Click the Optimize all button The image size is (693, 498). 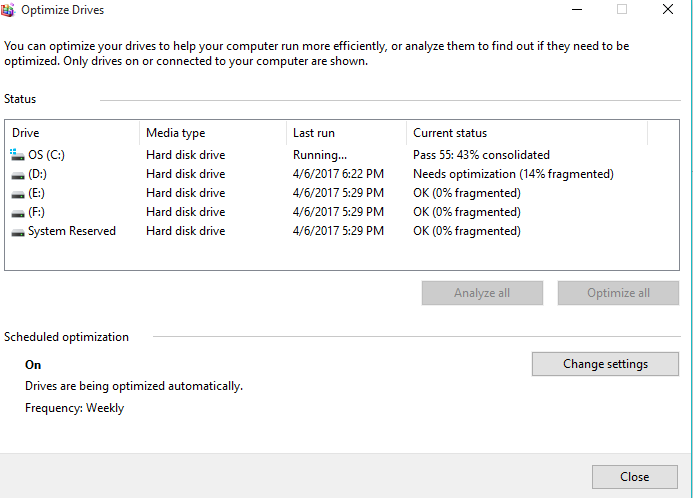(x=618, y=293)
